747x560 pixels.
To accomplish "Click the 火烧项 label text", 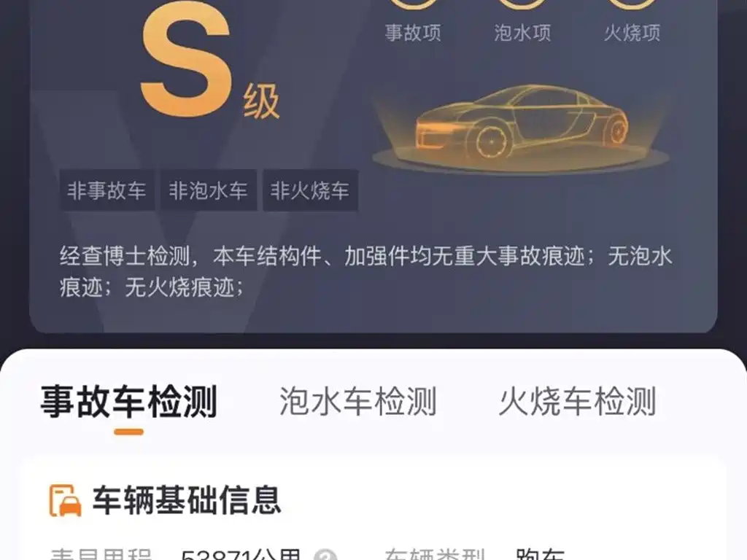I will pyautogui.click(x=632, y=33).
